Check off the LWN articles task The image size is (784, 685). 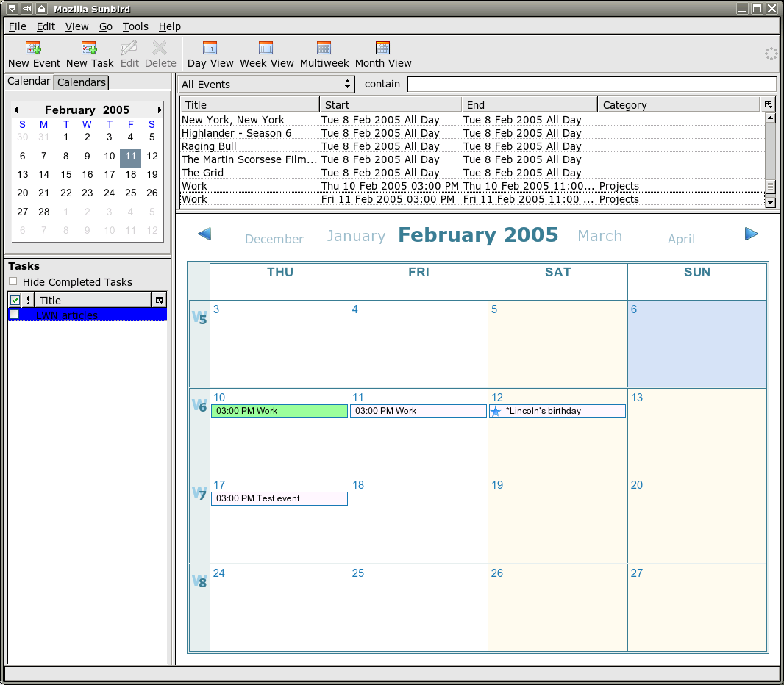tap(15, 315)
